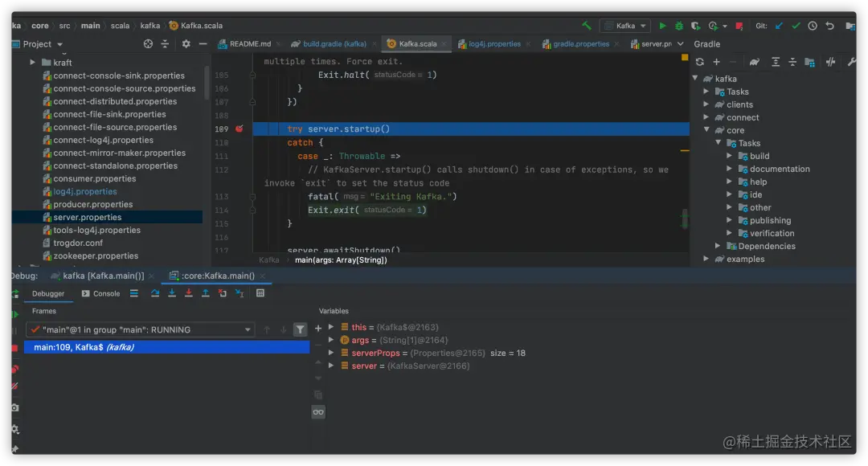Image resolution: width=868 pixels, height=466 pixels.
Task: Click the Drop Frame debugger icon
Action: pos(223,293)
